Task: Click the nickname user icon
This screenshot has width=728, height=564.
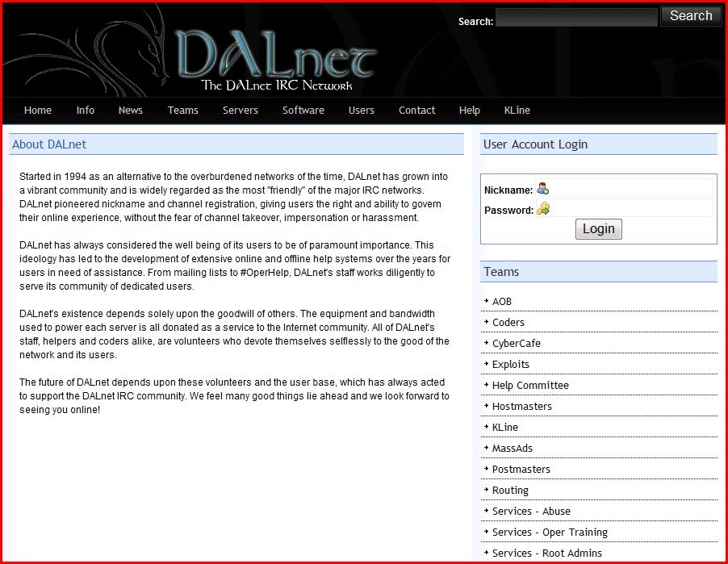Action: coord(542,189)
